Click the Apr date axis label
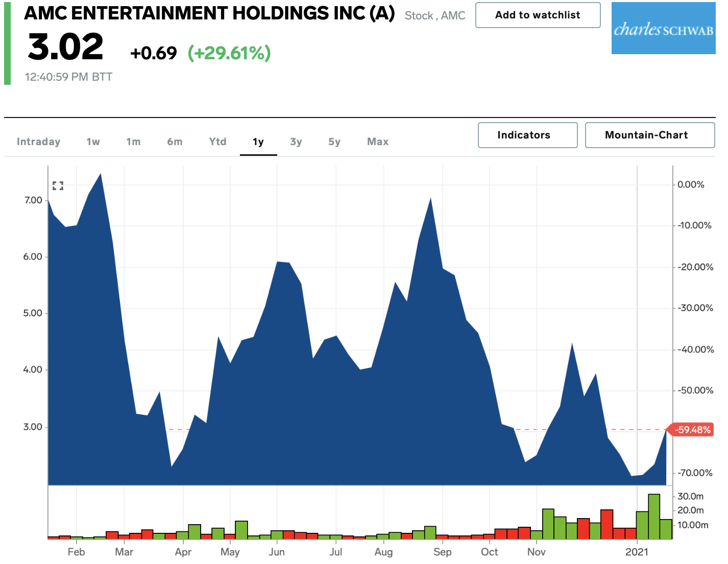The width and height of the screenshot is (728, 564). (183, 552)
